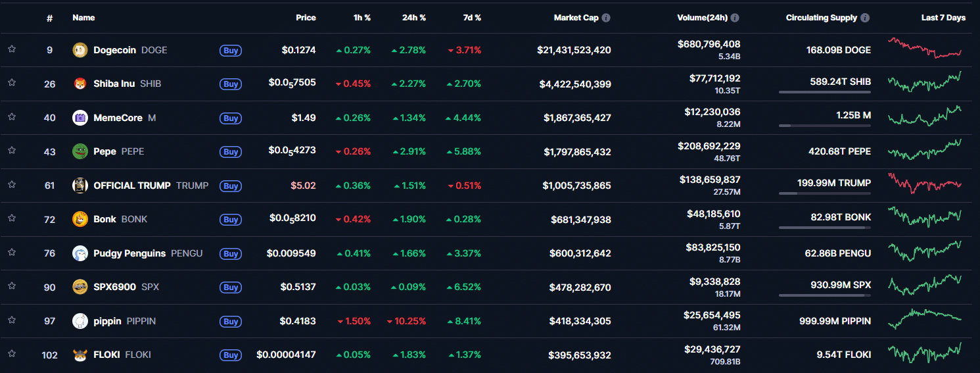This screenshot has width=980, height=373.
Task: Open the Dogecoin 7-day sparkline chart
Action: coord(924,48)
